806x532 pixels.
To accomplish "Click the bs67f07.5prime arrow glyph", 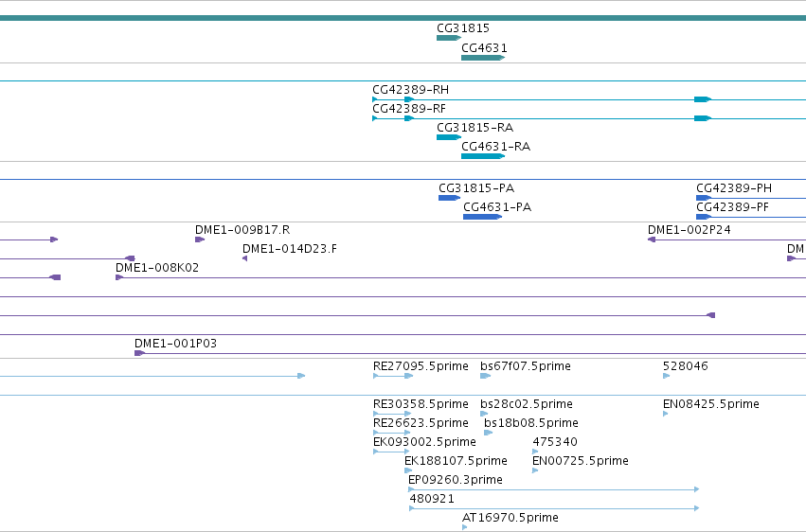I will [x=485, y=376].
